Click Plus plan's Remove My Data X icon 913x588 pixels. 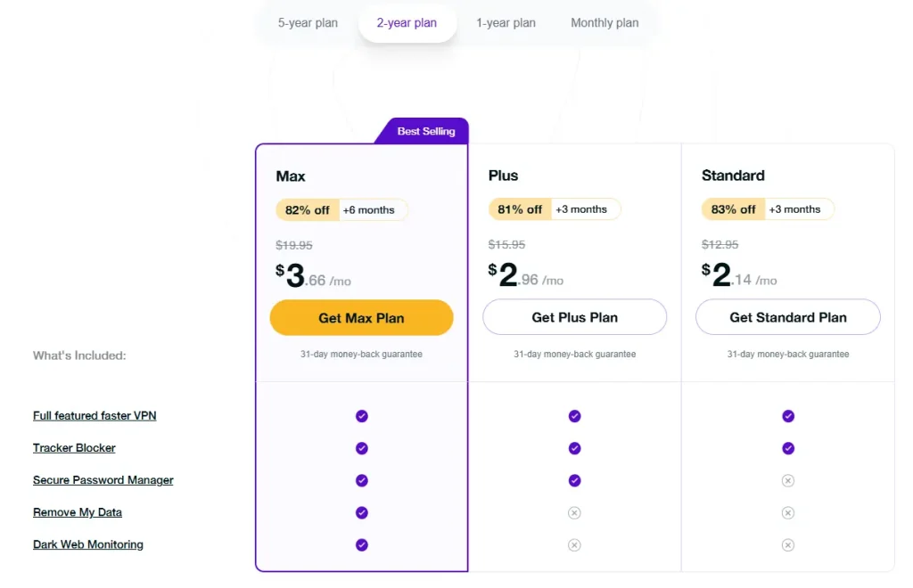574,512
